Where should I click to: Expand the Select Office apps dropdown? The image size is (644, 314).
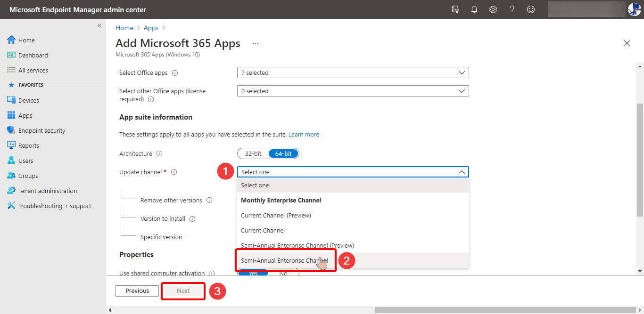pos(353,72)
